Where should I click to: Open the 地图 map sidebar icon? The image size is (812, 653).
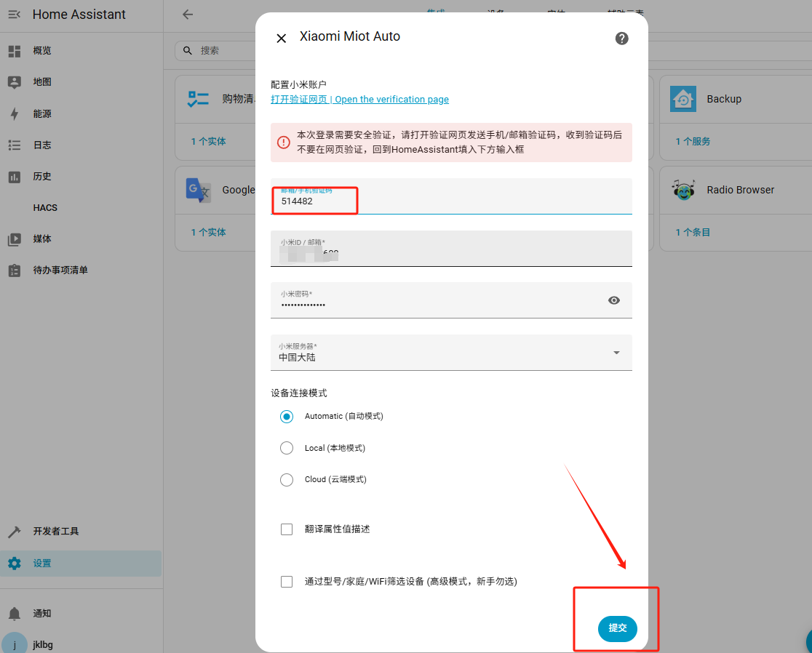pos(15,82)
